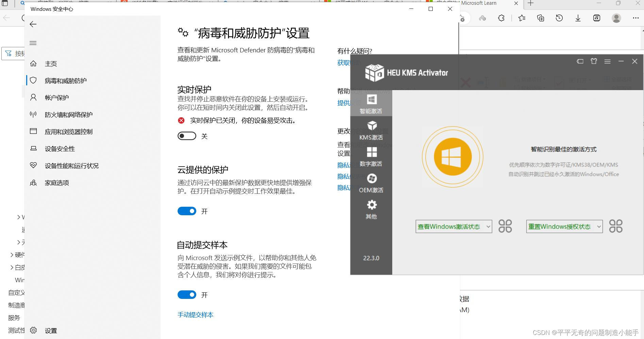Click 服务 item in background page list
The width and height of the screenshot is (644, 339).
point(14,318)
